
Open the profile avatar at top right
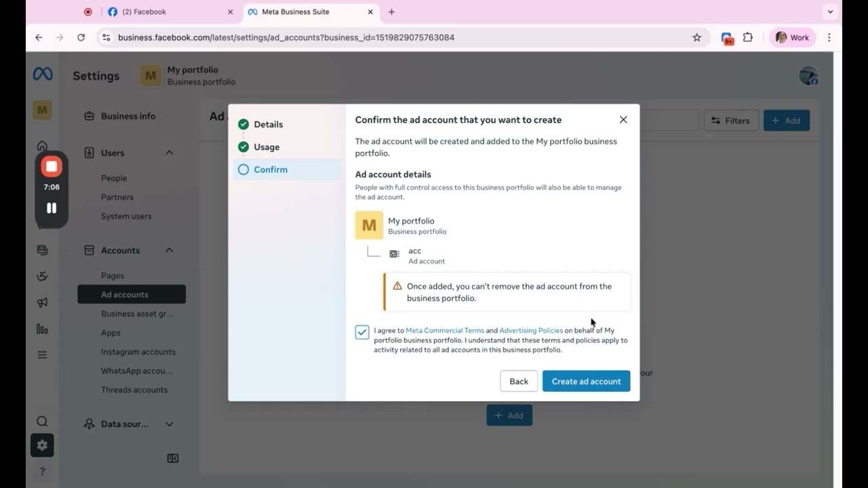[x=808, y=76]
